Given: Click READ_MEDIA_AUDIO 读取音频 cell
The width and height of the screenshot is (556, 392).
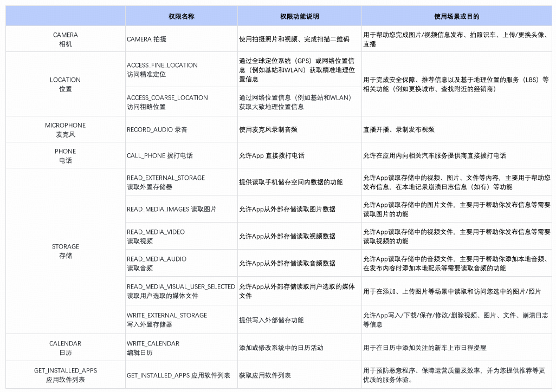Looking at the screenshot, I should (x=181, y=263).
